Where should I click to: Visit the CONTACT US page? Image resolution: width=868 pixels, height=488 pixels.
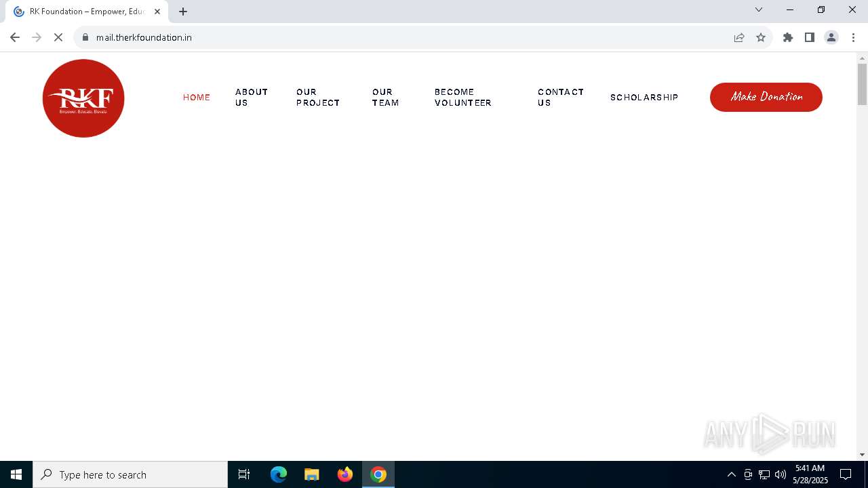coord(561,98)
